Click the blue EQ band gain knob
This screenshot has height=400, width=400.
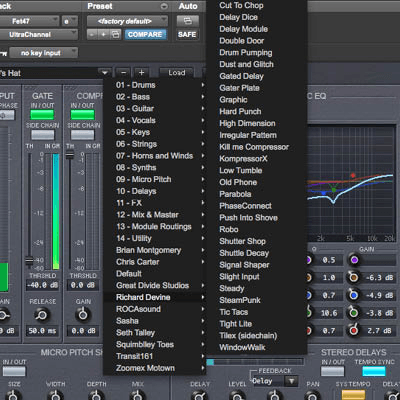click(354, 295)
